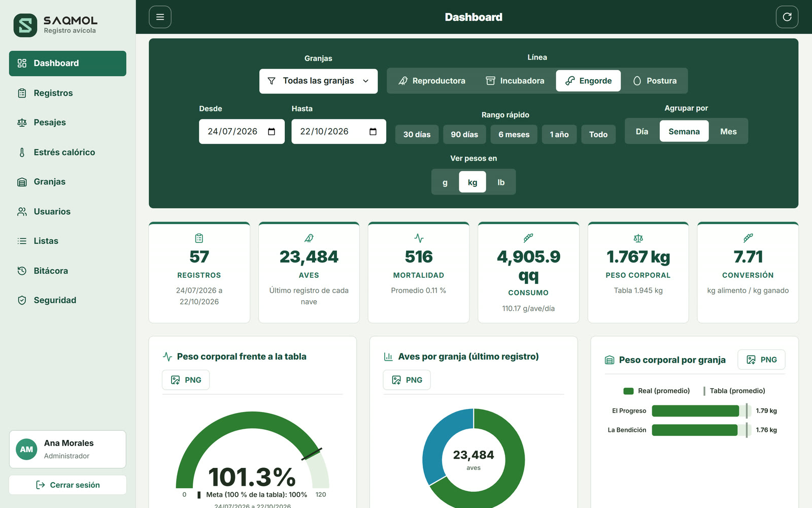Open the Pesajes page
This screenshot has height=508, width=812.
click(x=67, y=122)
